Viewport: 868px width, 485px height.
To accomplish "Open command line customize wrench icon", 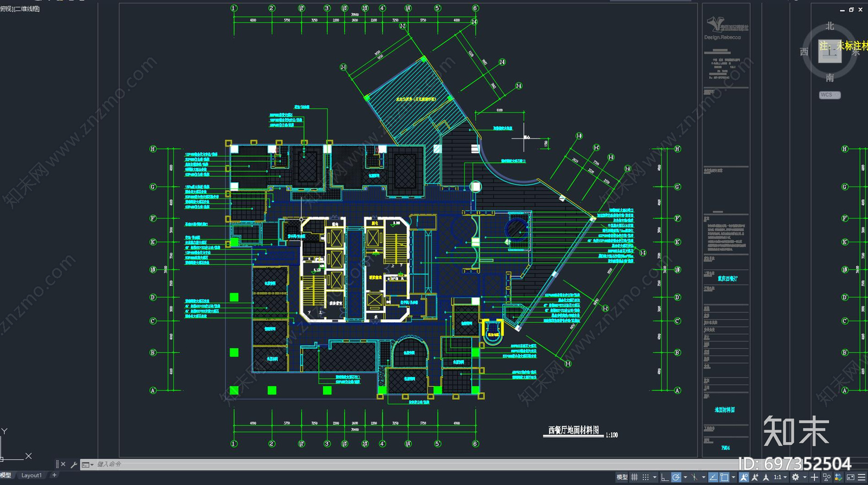I will point(74,464).
